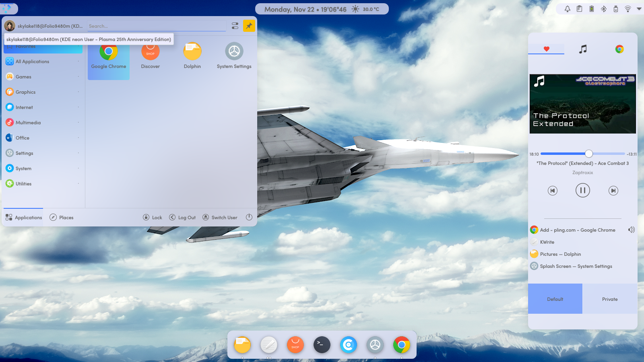Open battery status tray icon
Image resolution: width=644 pixels, height=362 pixels.
[x=592, y=9]
